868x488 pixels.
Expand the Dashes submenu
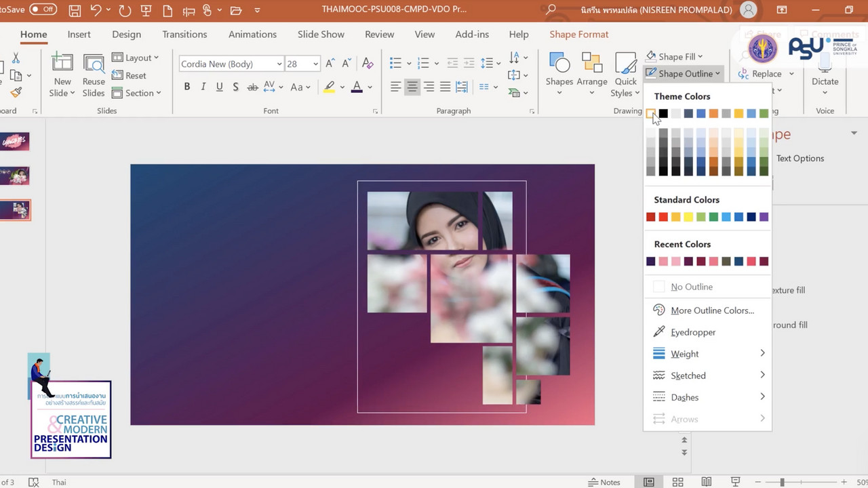pos(707,397)
